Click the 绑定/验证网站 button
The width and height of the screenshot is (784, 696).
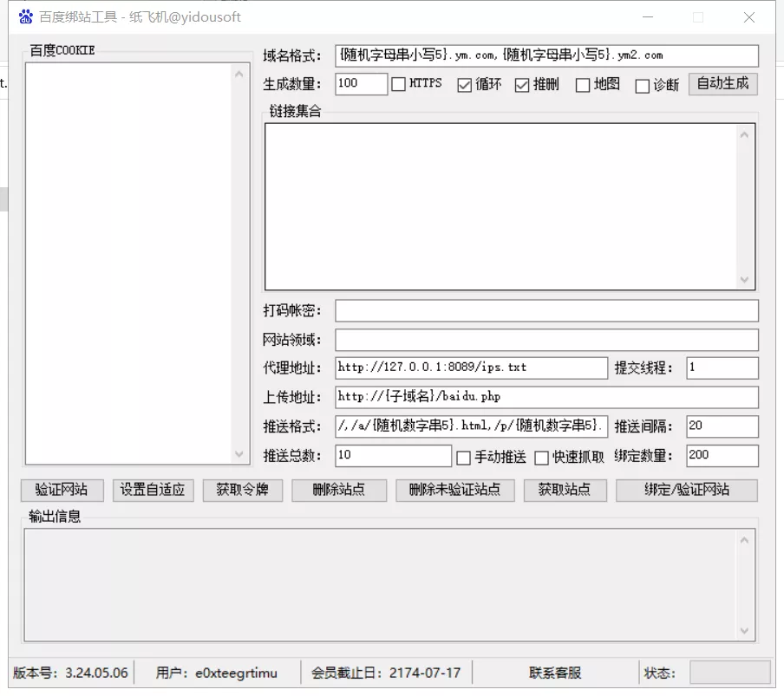pos(687,490)
